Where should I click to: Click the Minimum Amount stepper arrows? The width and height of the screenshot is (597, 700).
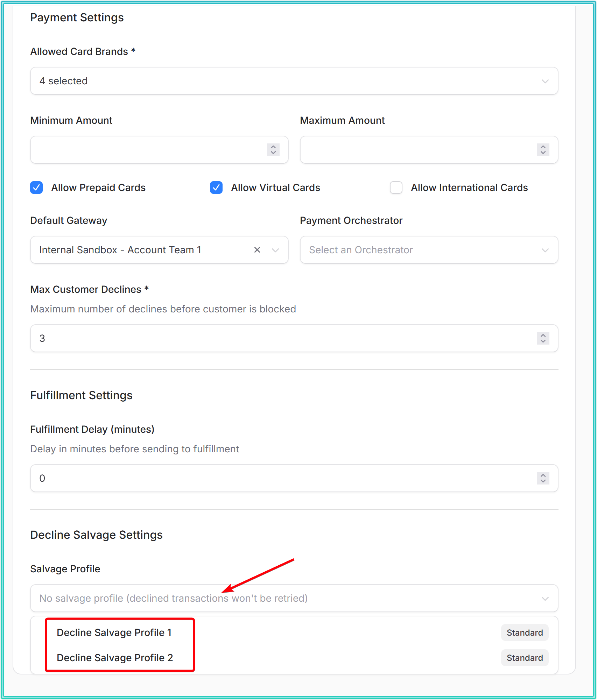[x=273, y=150]
